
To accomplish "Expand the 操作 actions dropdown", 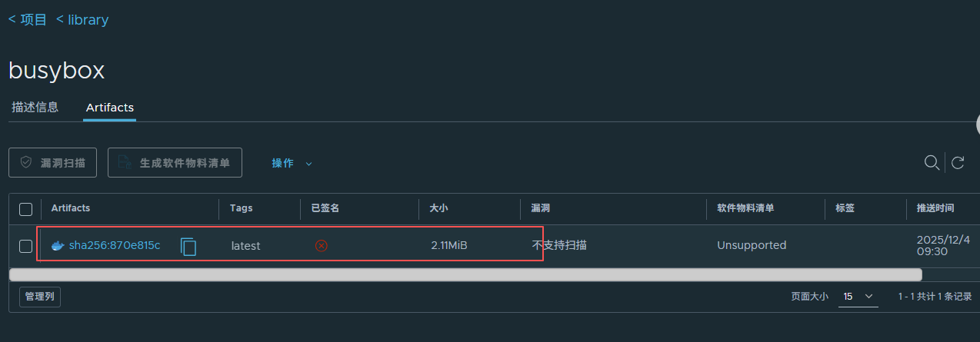I will (x=292, y=163).
